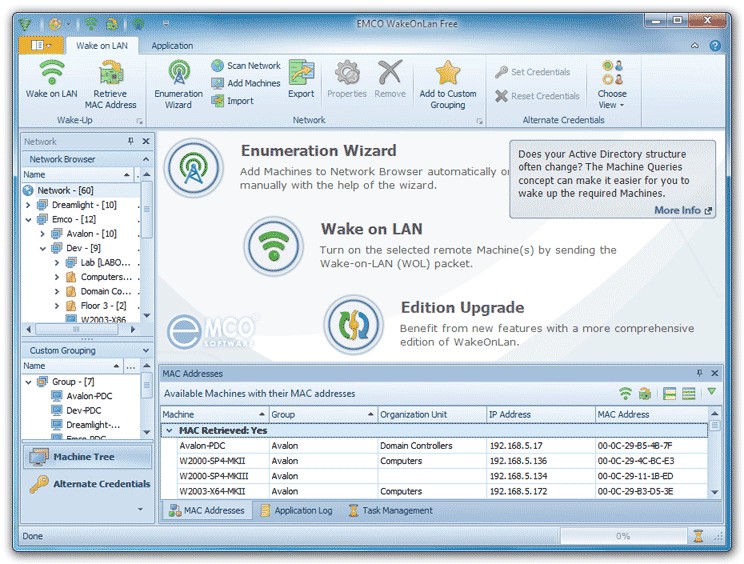
Task: Pin the MAC Addresses panel
Action: [x=699, y=373]
